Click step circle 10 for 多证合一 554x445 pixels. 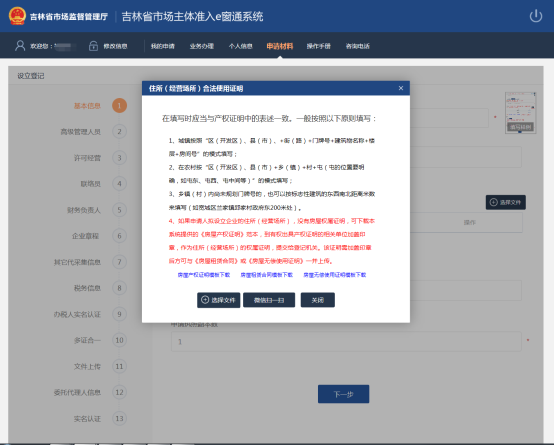[119, 340]
